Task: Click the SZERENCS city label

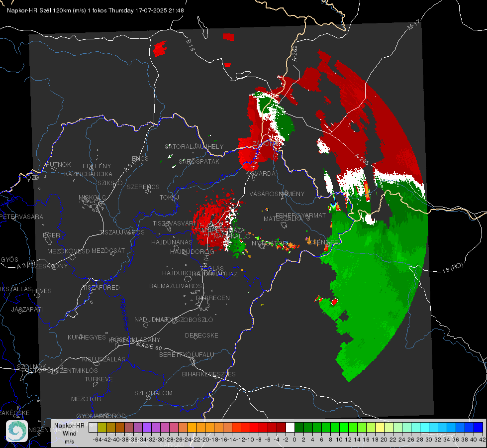Action: [x=143, y=187]
